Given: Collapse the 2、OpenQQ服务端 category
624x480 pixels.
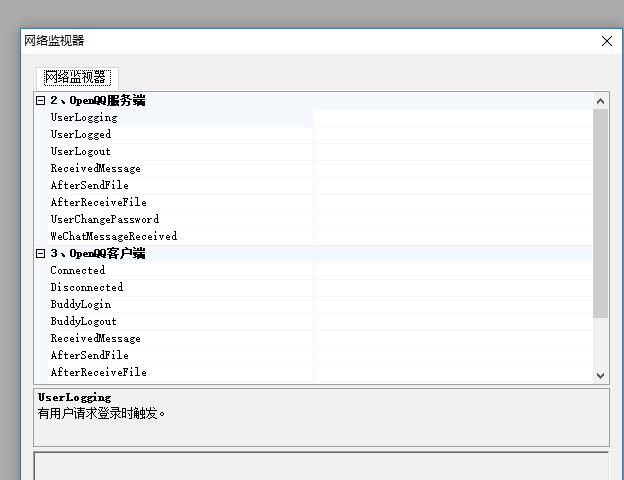Looking at the screenshot, I should pos(40,100).
